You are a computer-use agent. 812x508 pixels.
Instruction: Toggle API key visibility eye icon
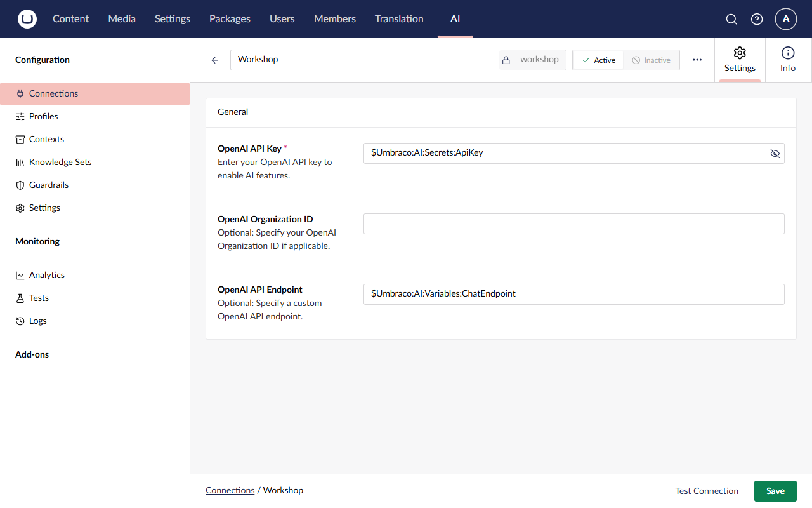(775, 153)
